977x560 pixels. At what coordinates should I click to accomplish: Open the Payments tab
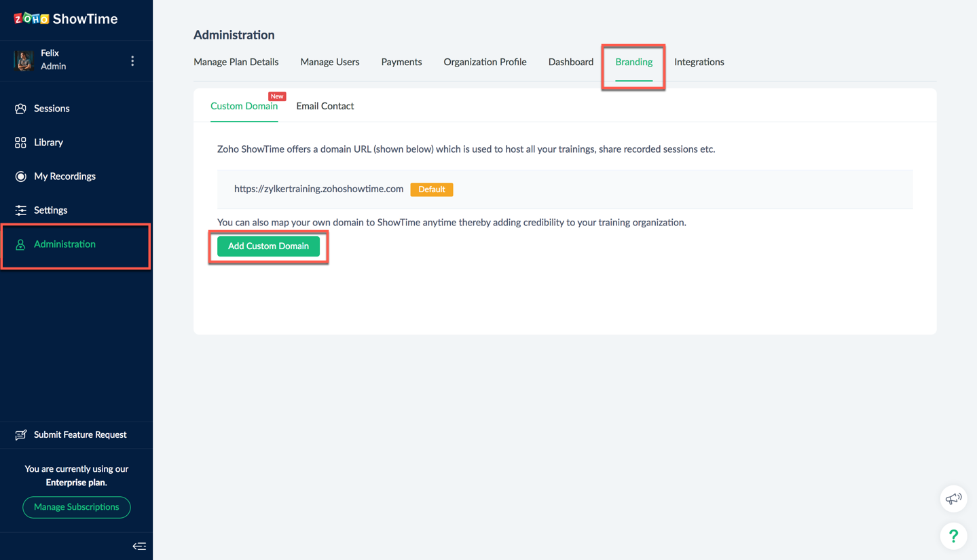click(401, 62)
